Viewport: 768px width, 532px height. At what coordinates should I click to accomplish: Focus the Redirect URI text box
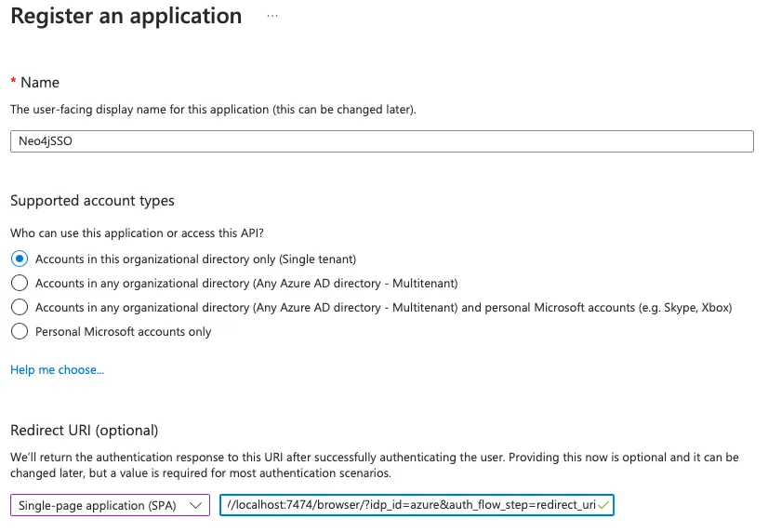(409, 505)
